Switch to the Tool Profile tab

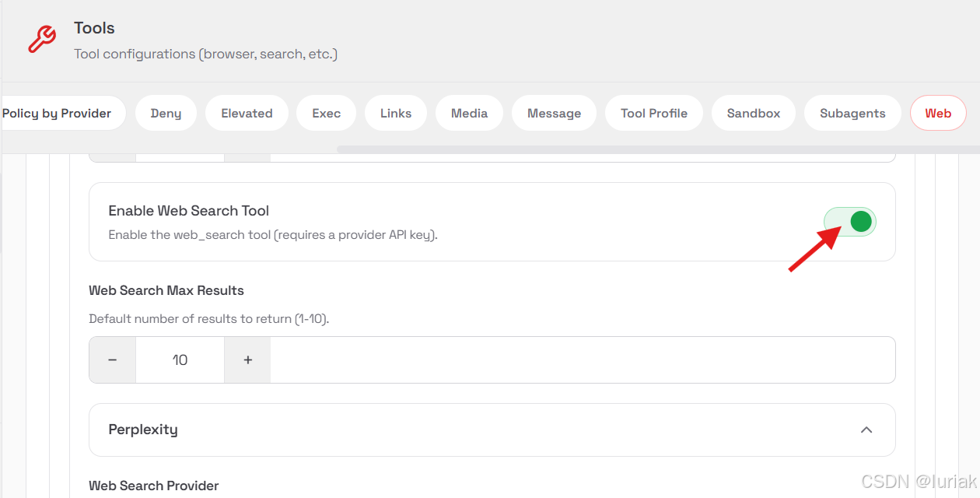pos(654,114)
